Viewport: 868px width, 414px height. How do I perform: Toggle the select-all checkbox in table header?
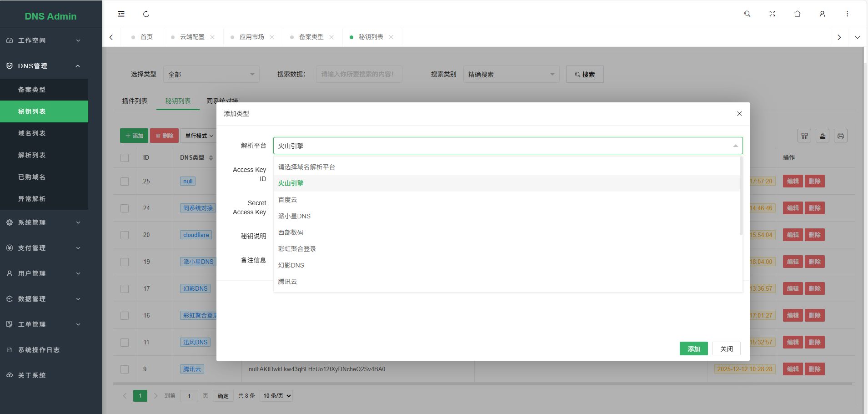(125, 158)
